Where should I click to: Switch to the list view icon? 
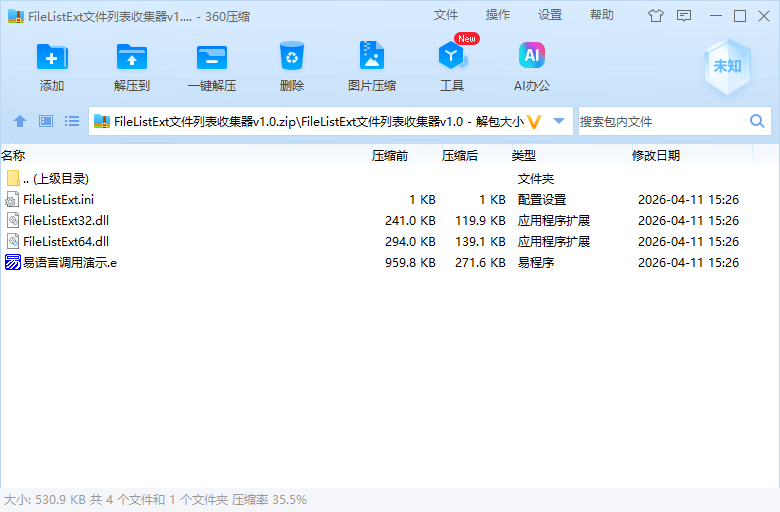click(x=72, y=121)
